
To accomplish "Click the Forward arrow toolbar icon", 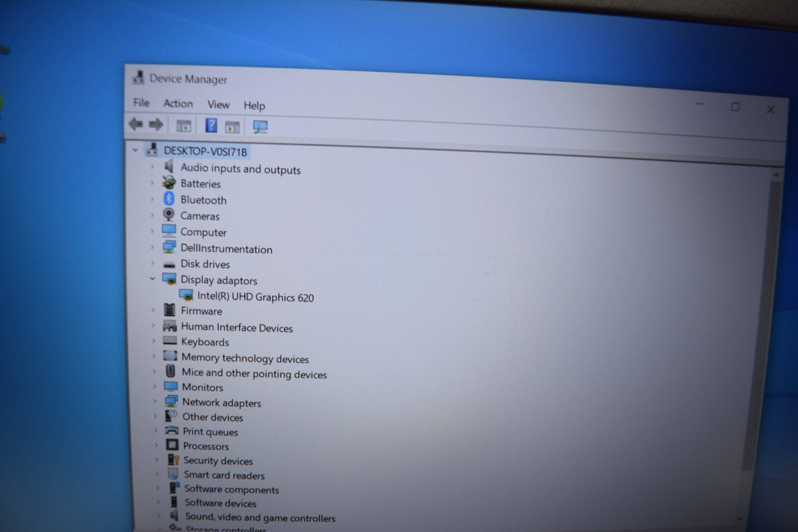I will [156, 125].
